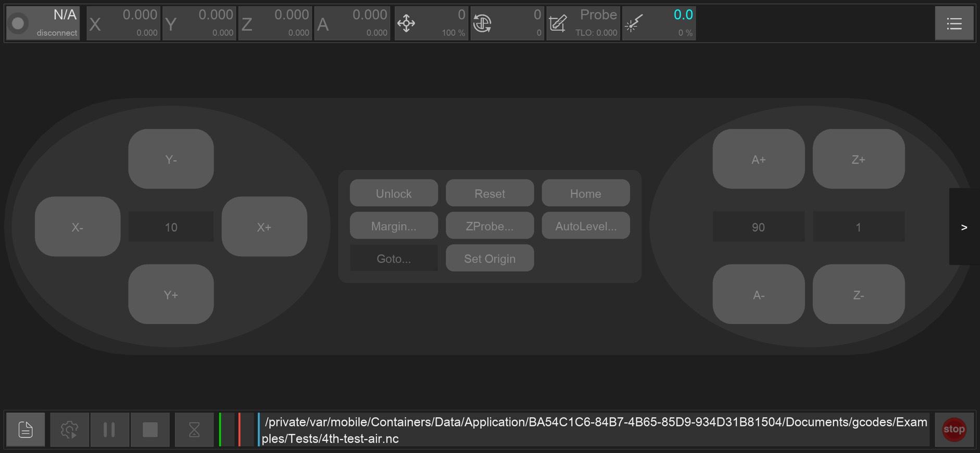Change the Z axis step value 1

click(858, 227)
